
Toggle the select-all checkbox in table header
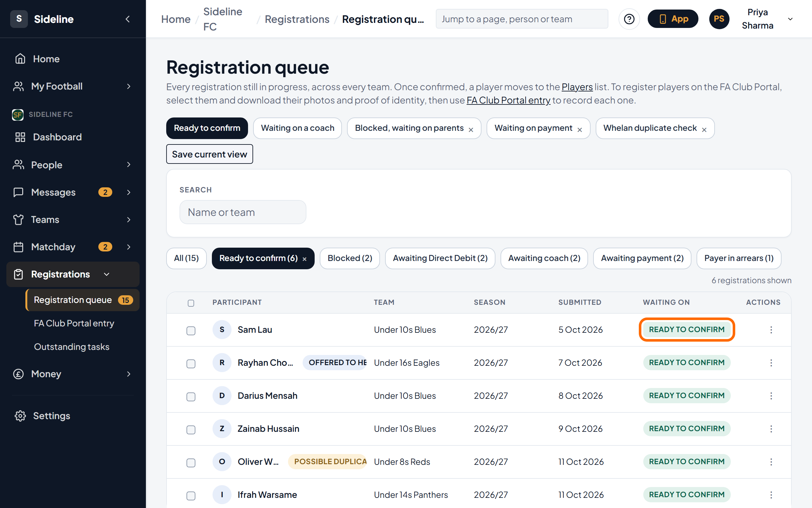tap(191, 303)
